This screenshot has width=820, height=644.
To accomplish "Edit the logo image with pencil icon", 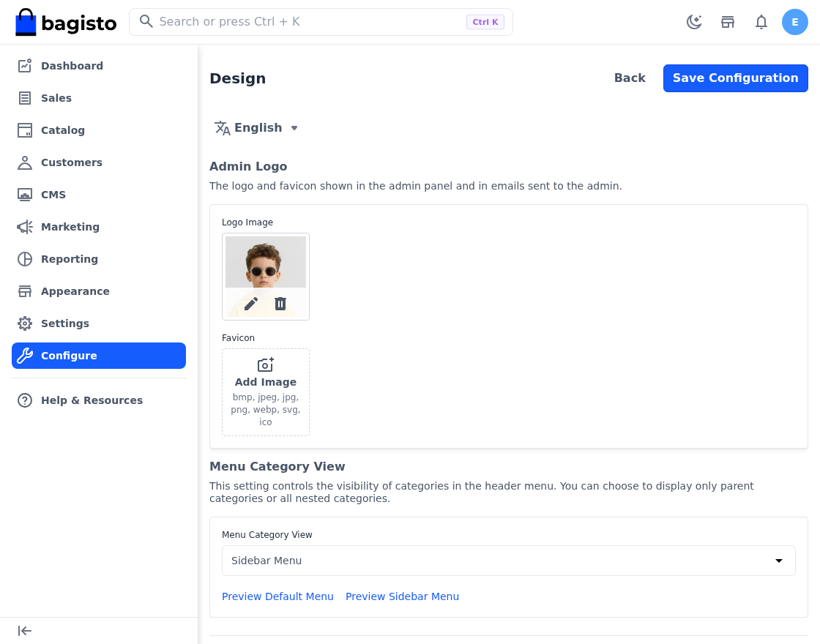I will pos(251,304).
